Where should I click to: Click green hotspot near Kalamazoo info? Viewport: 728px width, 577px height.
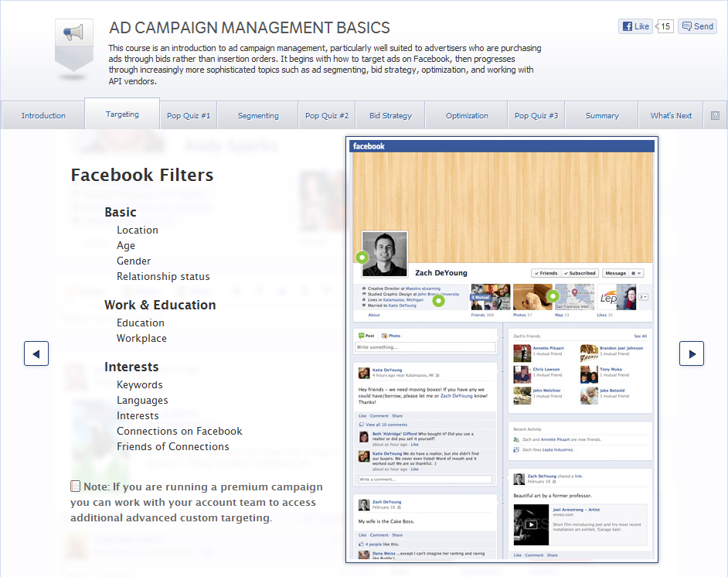438,301
